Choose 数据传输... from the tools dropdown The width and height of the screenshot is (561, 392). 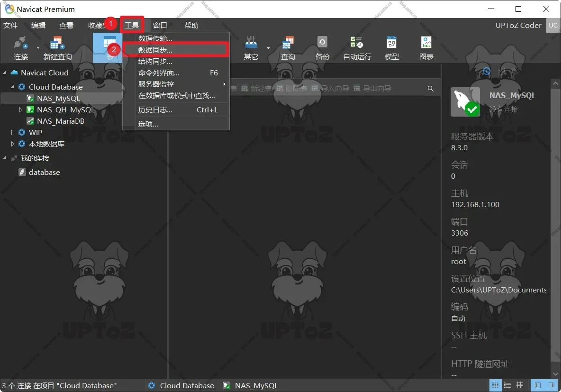click(x=176, y=38)
